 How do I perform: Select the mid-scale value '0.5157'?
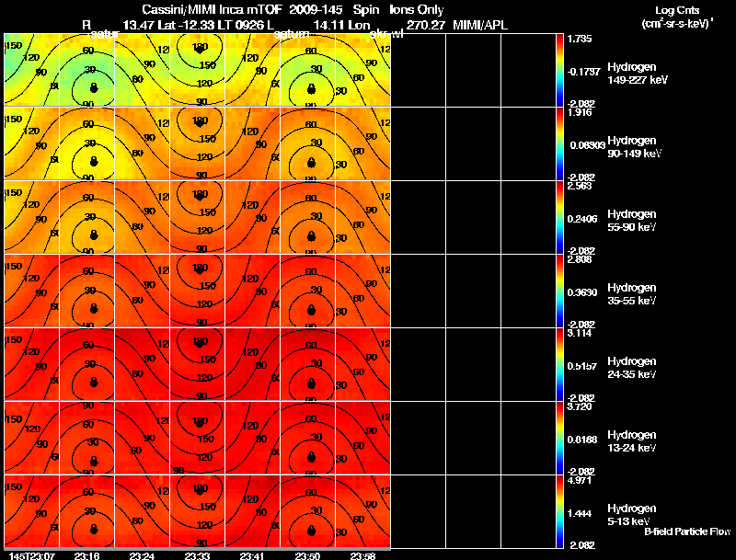[582, 366]
